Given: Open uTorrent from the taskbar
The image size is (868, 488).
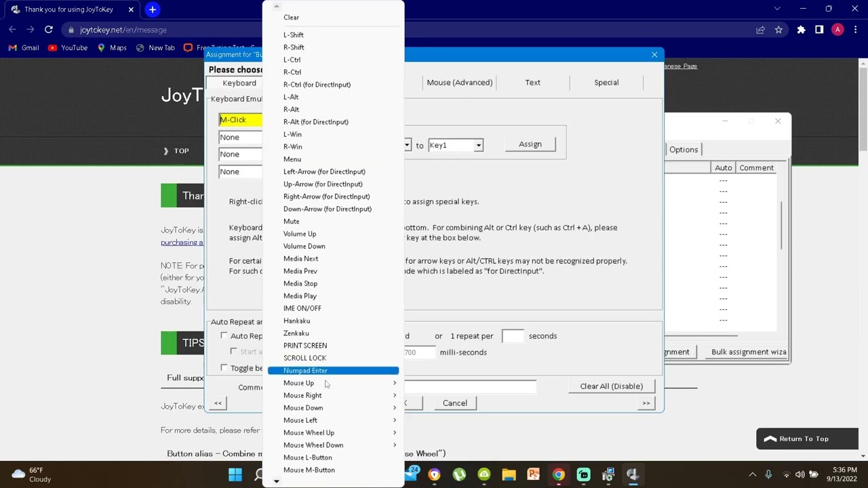Looking at the screenshot, I should tap(459, 474).
